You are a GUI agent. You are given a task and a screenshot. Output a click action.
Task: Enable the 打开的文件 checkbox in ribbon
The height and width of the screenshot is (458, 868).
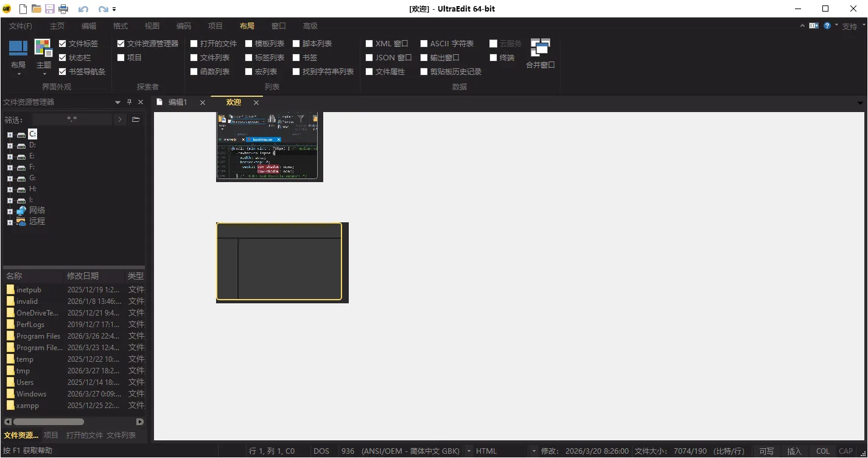(194, 44)
